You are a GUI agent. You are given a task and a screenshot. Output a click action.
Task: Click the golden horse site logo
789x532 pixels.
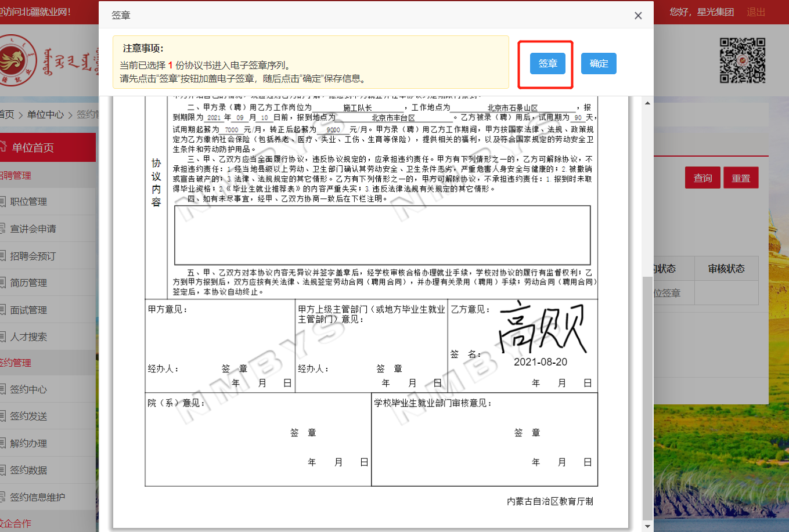(13, 61)
